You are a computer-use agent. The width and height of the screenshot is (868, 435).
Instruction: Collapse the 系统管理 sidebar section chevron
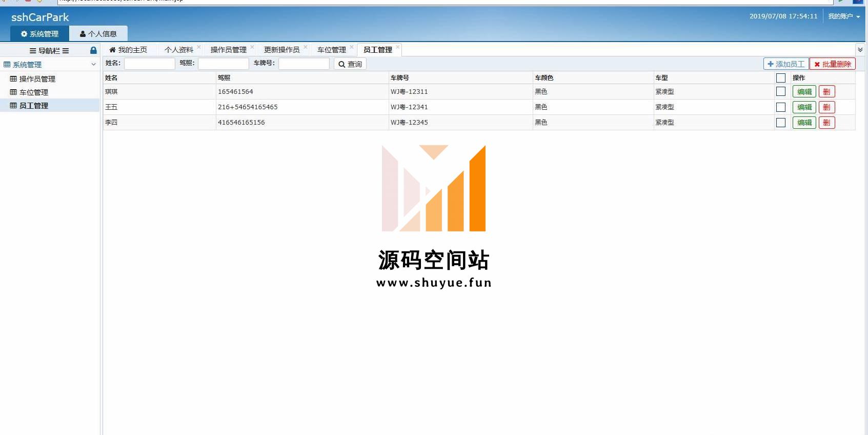pyautogui.click(x=93, y=65)
